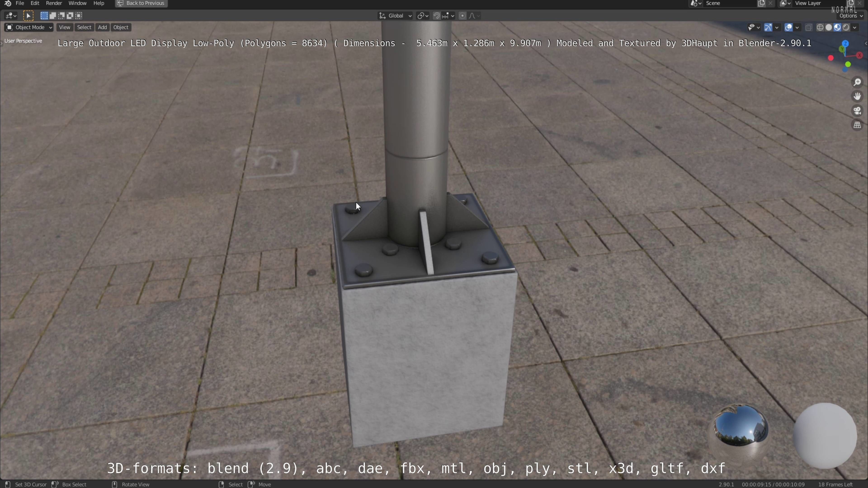Expand the sidebar arrow at right edge
This screenshot has height=488, width=868.
click(x=866, y=43)
